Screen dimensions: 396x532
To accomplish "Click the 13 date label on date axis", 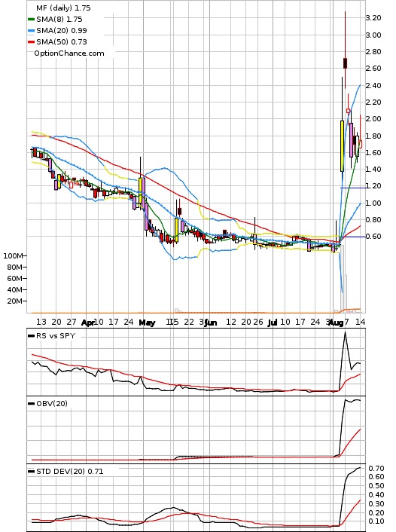I will click(41, 322).
